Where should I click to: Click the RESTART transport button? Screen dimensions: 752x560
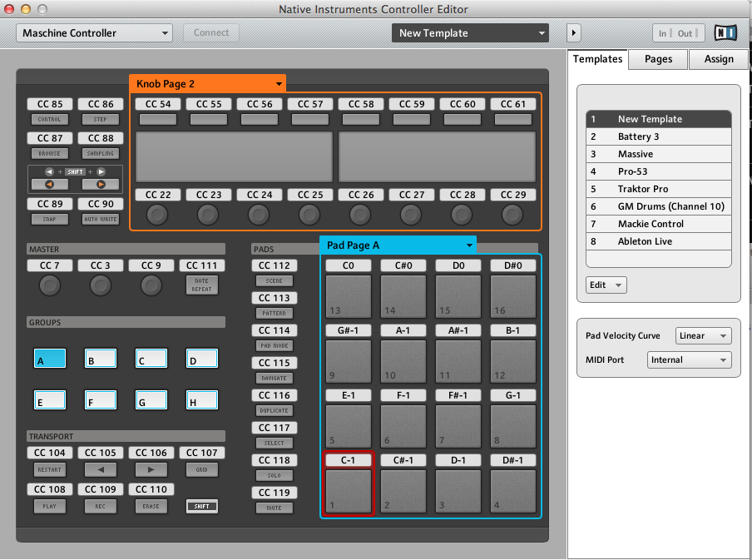pos(50,470)
